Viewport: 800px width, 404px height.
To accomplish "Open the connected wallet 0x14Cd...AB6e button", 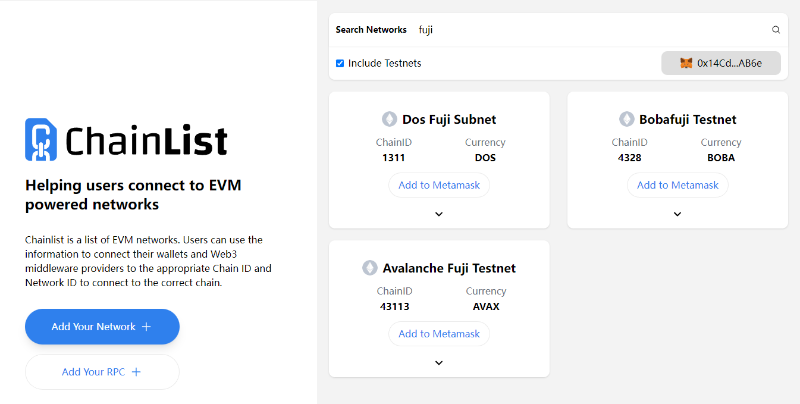I will pyautogui.click(x=721, y=63).
